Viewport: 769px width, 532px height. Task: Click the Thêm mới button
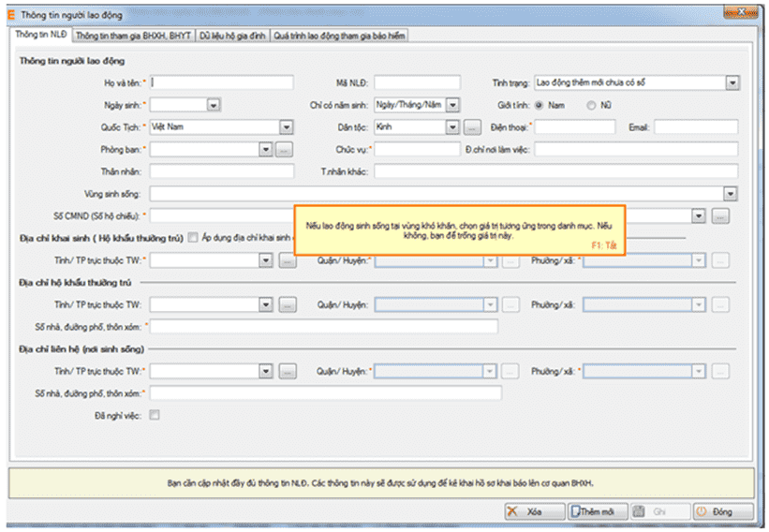pos(593,511)
